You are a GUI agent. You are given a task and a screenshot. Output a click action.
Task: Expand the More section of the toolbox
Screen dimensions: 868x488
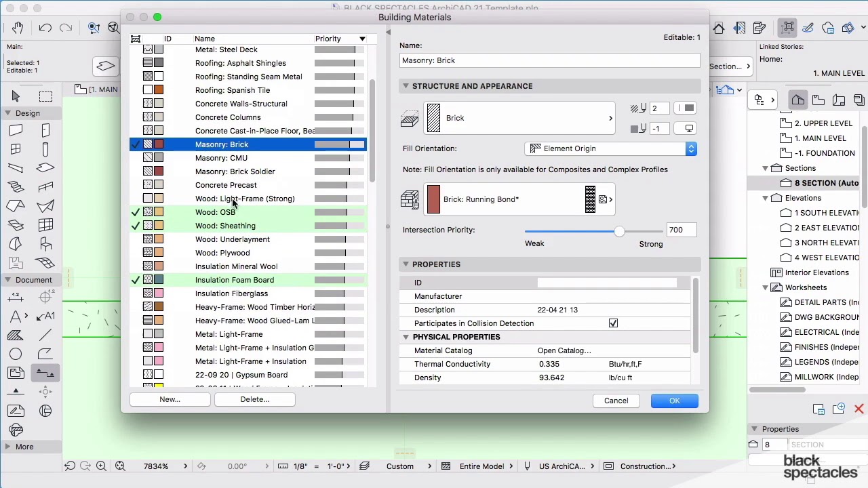tap(7, 447)
